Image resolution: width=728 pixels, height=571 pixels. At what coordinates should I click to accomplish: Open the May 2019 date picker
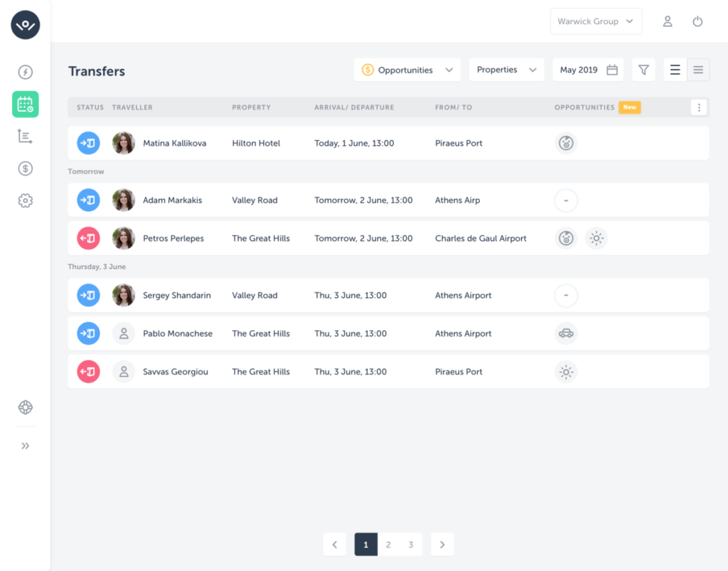(588, 70)
